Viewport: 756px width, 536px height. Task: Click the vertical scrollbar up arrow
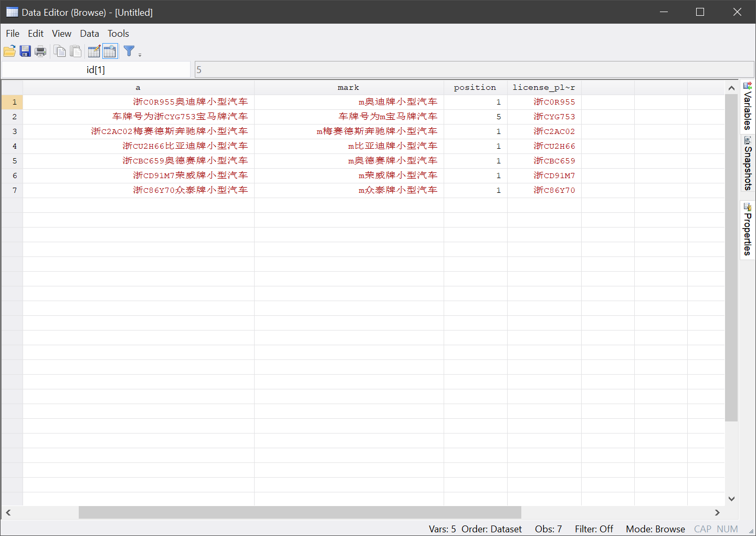coord(732,88)
